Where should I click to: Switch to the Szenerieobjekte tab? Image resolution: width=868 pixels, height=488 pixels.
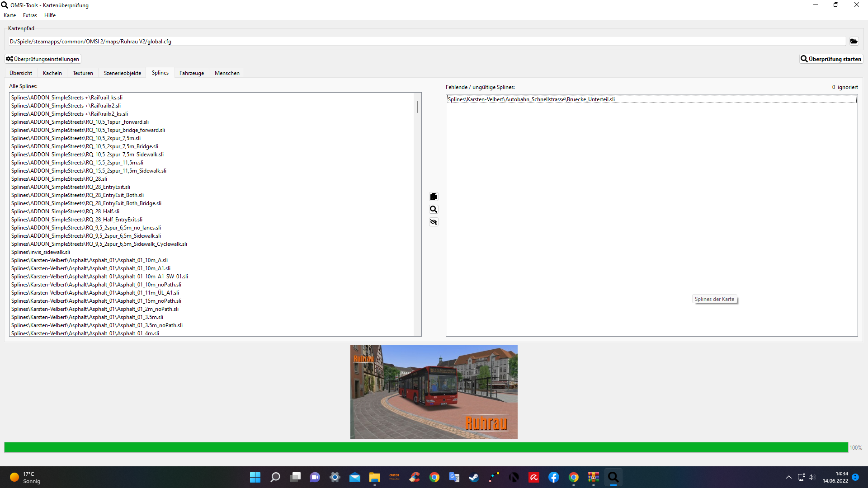pyautogui.click(x=123, y=73)
